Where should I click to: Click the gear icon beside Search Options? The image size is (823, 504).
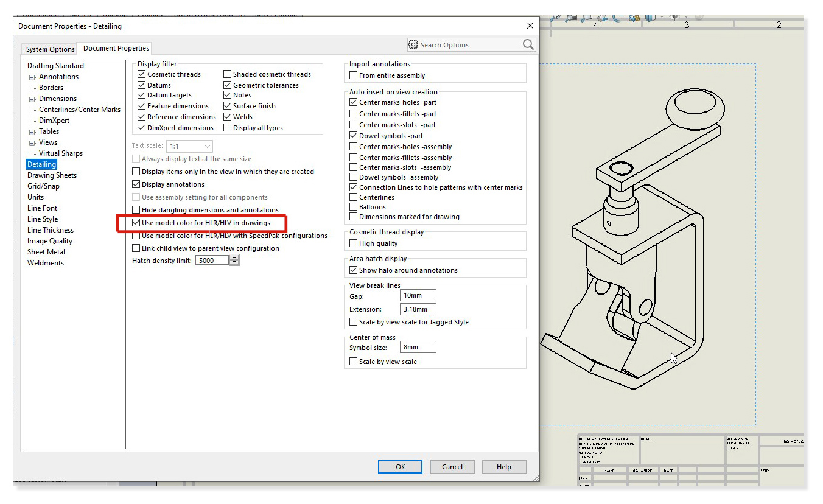point(413,44)
